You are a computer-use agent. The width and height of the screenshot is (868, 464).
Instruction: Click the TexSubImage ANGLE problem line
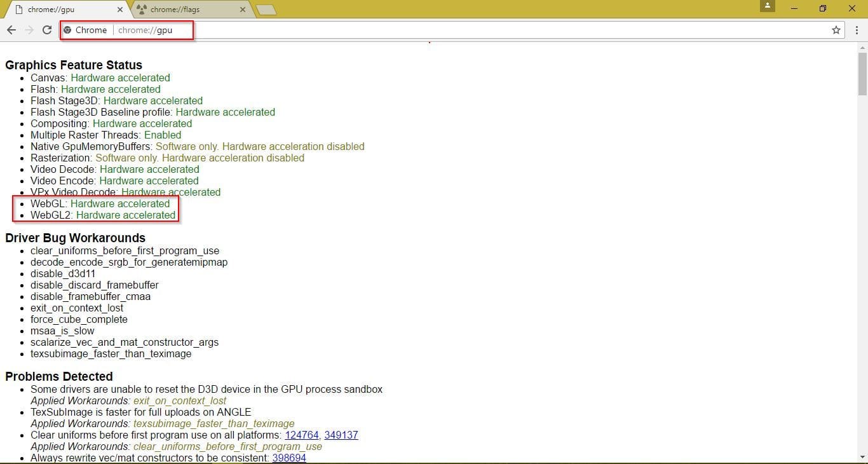point(140,413)
